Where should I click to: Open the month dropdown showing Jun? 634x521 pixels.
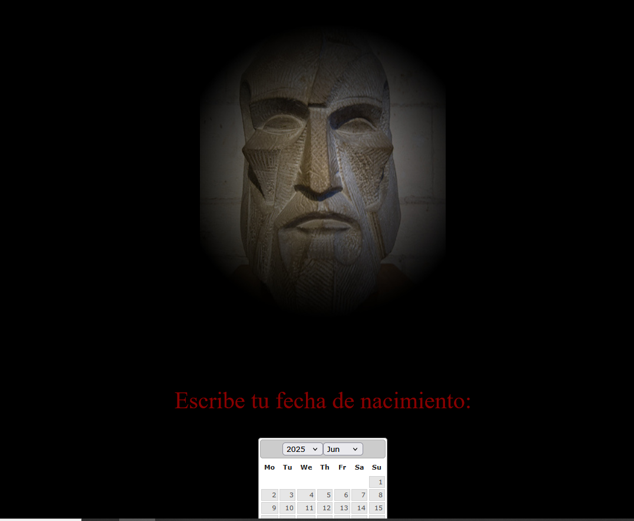point(342,450)
